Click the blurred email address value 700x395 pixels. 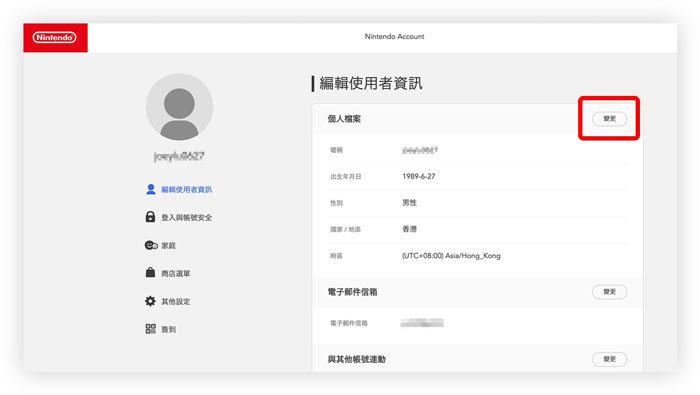[x=422, y=323]
